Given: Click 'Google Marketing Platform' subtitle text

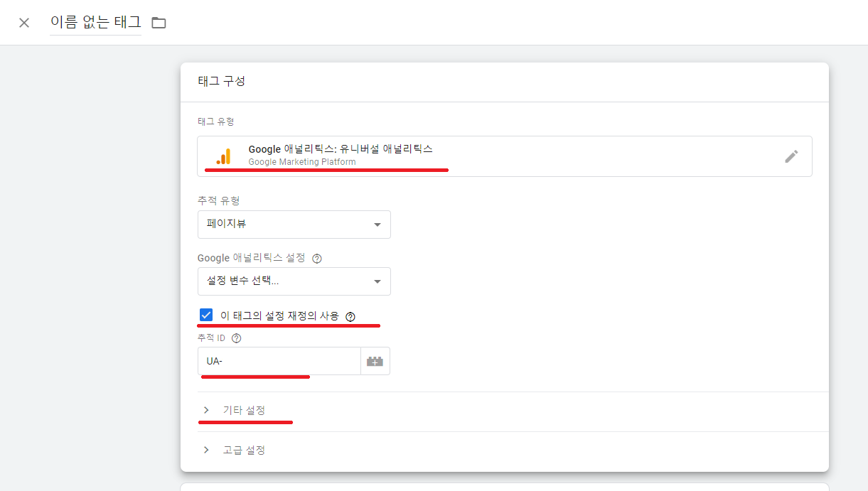Looking at the screenshot, I should 302,162.
